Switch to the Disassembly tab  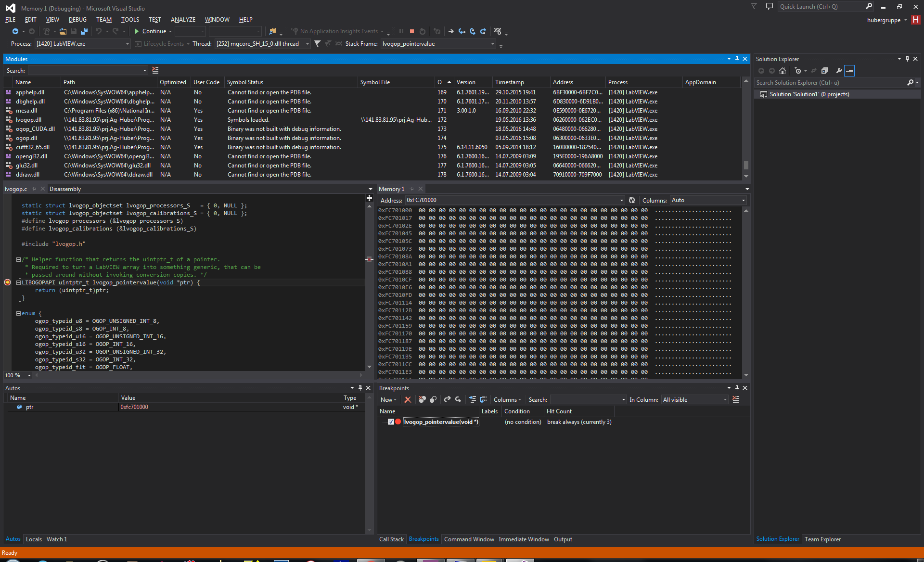[x=65, y=189]
